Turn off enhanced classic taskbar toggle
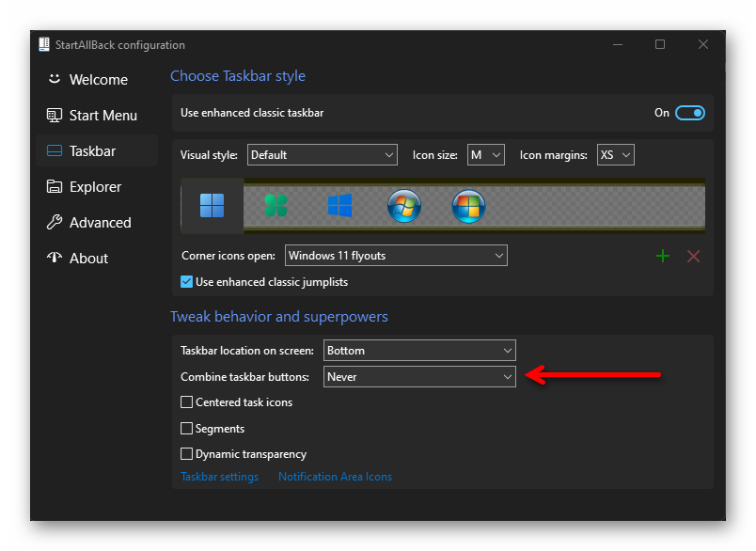The image size is (756, 551). [689, 113]
